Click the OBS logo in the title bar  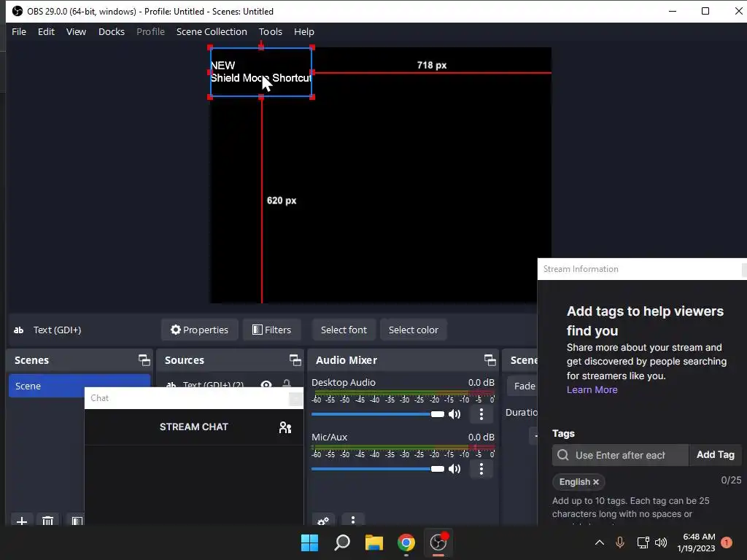pyautogui.click(x=18, y=11)
